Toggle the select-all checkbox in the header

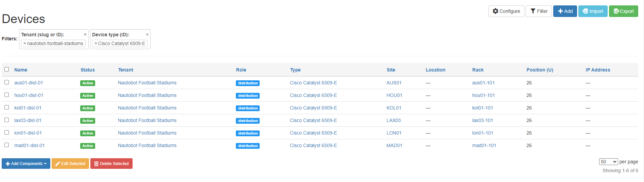pos(6,69)
